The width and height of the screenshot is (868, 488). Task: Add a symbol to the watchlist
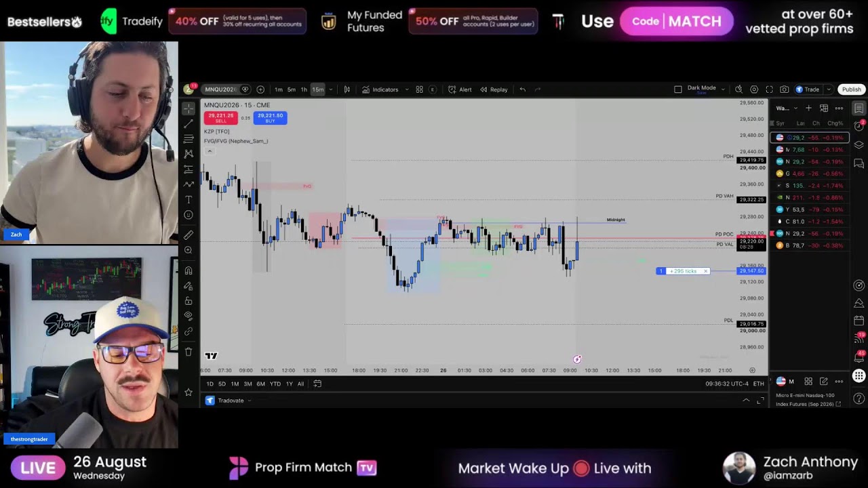[808, 108]
